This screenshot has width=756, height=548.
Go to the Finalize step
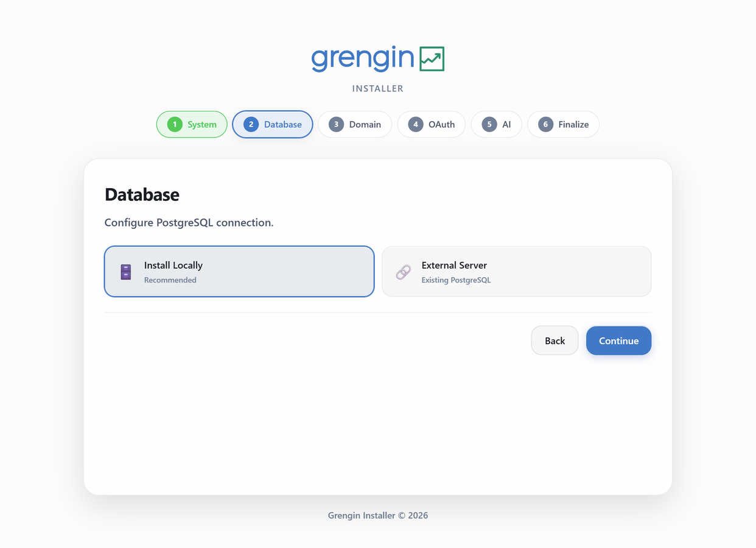(563, 124)
